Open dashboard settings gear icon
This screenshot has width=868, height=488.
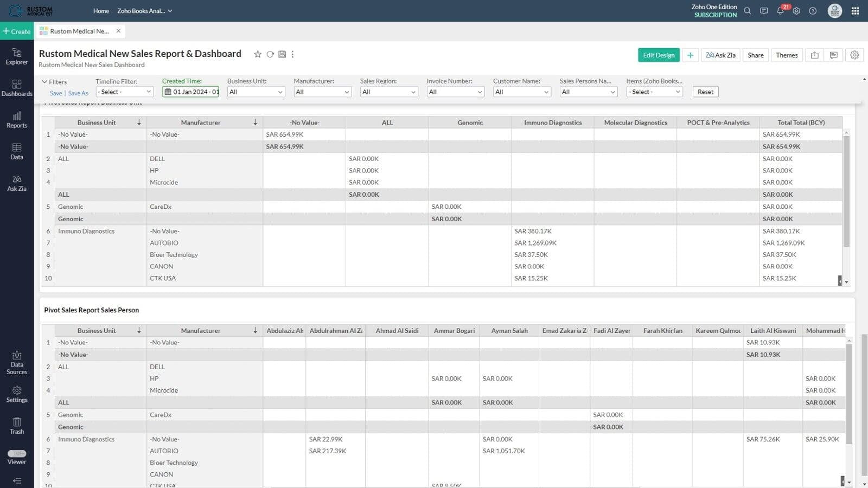pyautogui.click(x=854, y=55)
